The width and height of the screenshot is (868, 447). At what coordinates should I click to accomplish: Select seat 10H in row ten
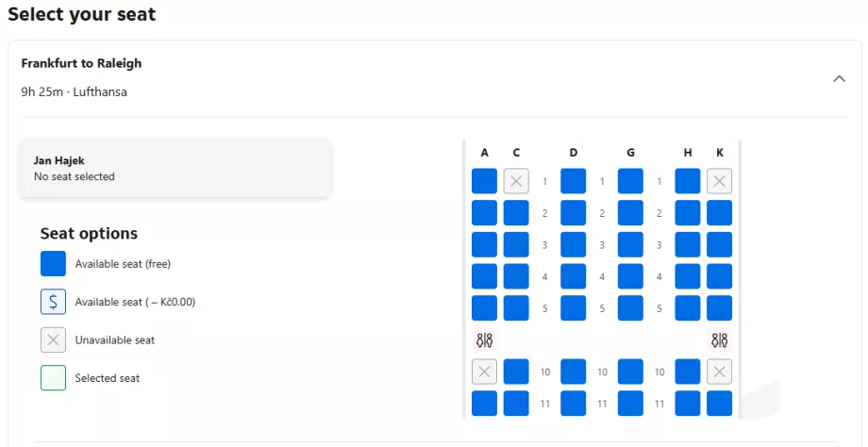(x=688, y=372)
